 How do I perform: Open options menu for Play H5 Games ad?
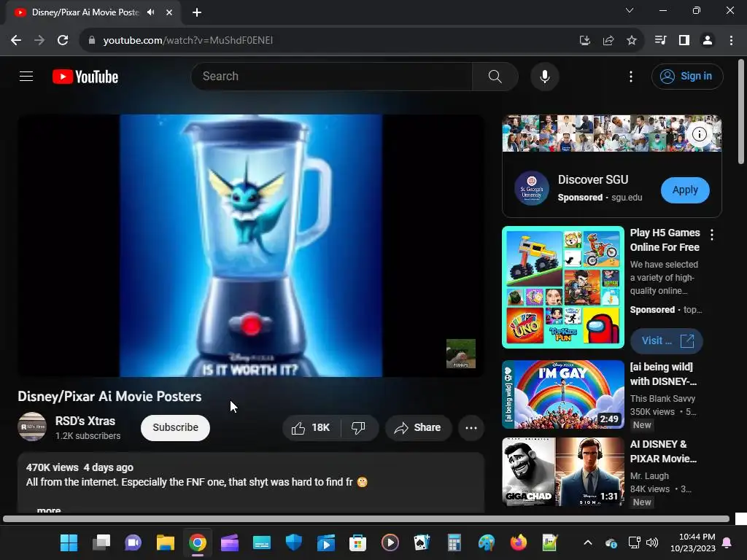(x=712, y=234)
